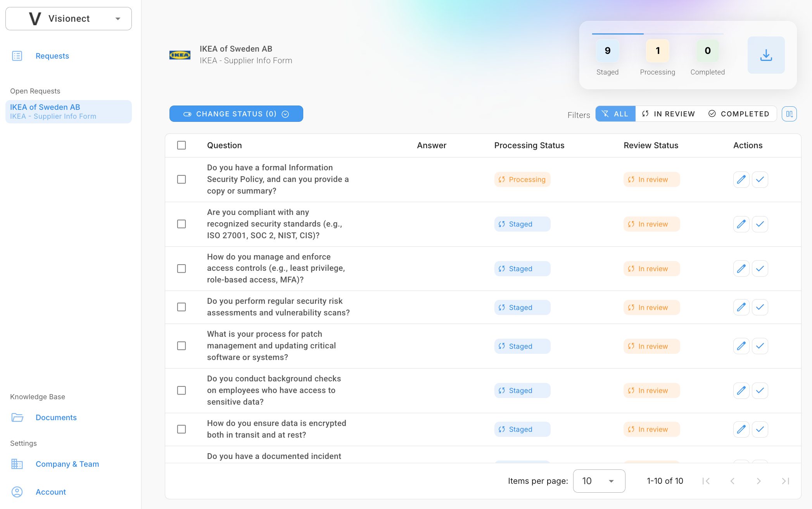Select the Completed filter tab
The height and width of the screenshot is (509, 812).
click(739, 114)
